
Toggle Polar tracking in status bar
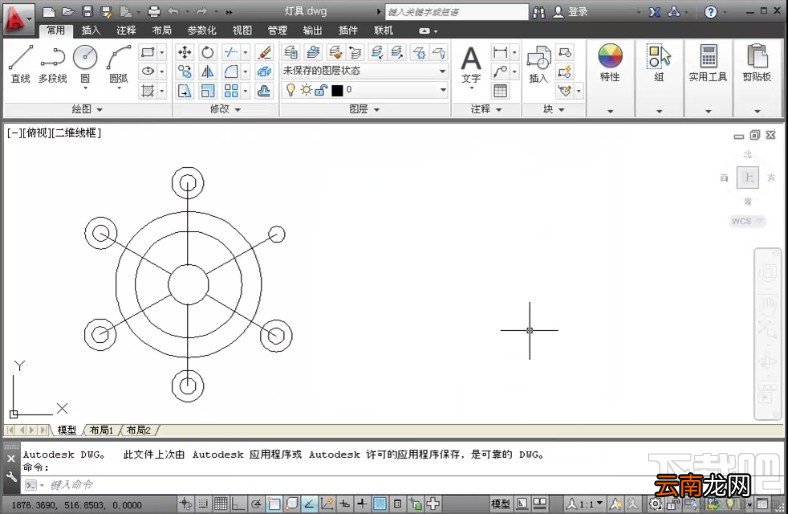click(x=256, y=503)
